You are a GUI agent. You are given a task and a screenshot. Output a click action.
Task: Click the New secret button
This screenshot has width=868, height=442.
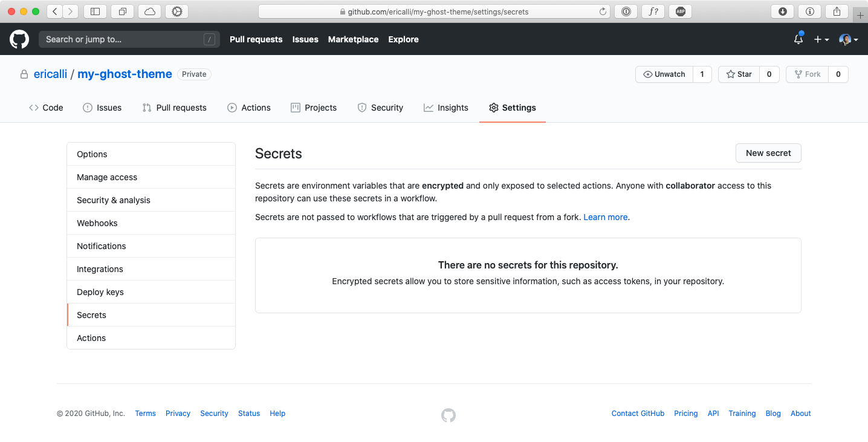point(768,153)
